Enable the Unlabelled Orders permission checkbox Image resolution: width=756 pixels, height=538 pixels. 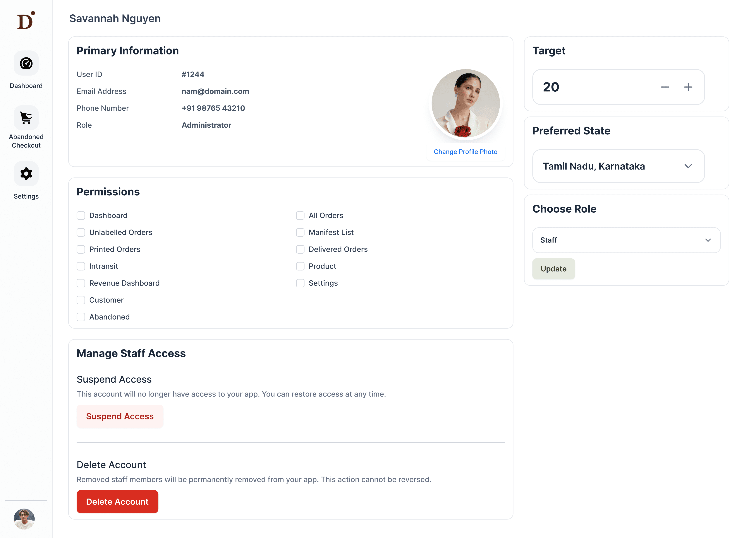pos(81,233)
